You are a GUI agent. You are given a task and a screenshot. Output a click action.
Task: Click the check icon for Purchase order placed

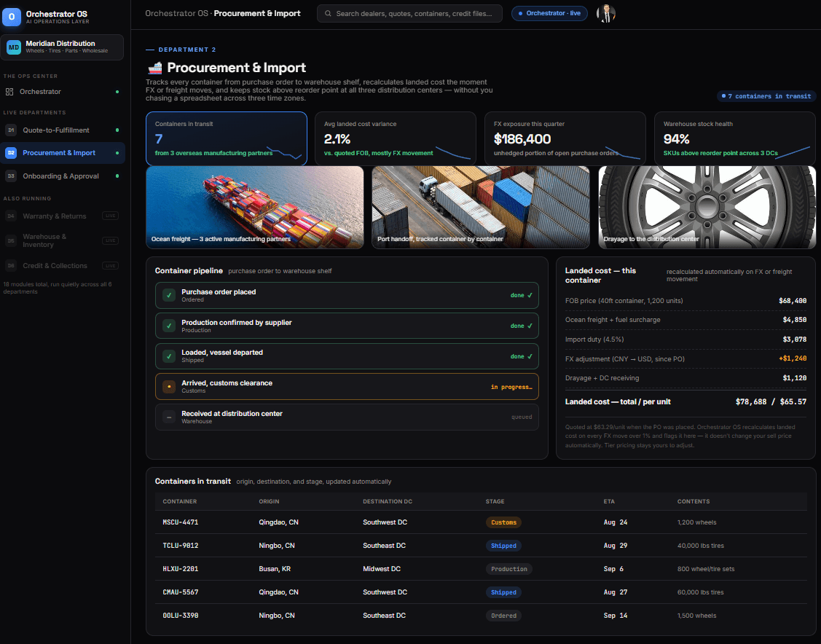(x=168, y=295)
